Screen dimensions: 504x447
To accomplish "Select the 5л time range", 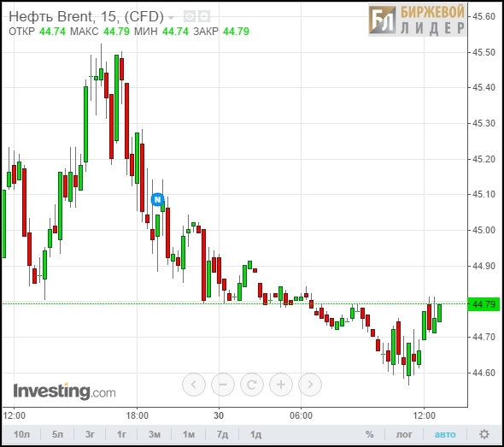I will click(57, 434).
